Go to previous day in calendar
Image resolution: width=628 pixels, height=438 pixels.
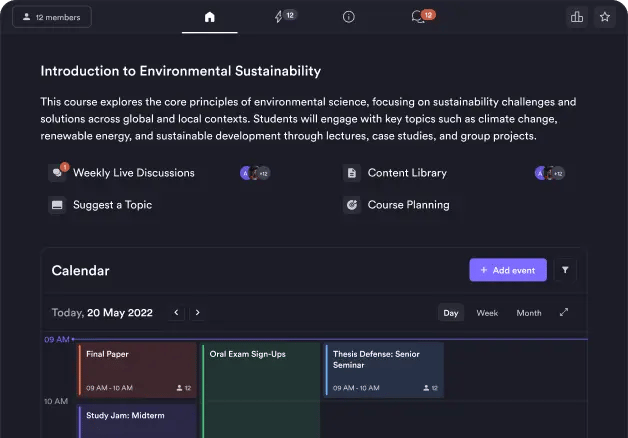click(x=177, y=313)
